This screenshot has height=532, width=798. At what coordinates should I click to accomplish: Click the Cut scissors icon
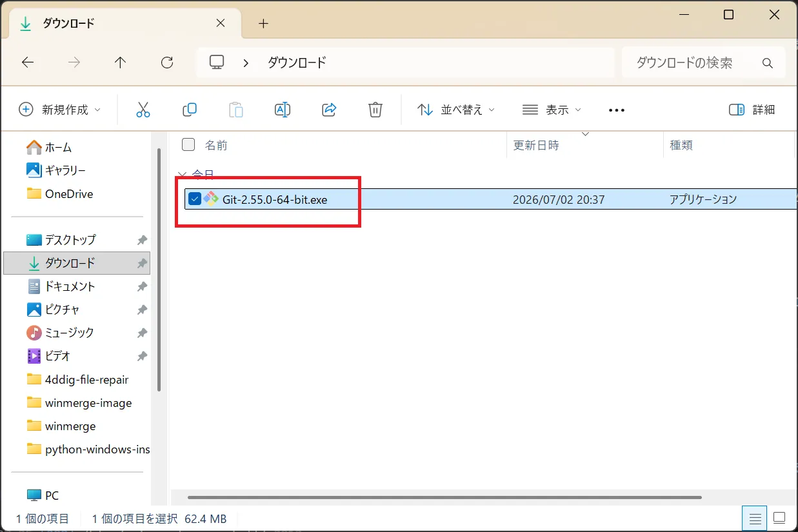(143, 110)
